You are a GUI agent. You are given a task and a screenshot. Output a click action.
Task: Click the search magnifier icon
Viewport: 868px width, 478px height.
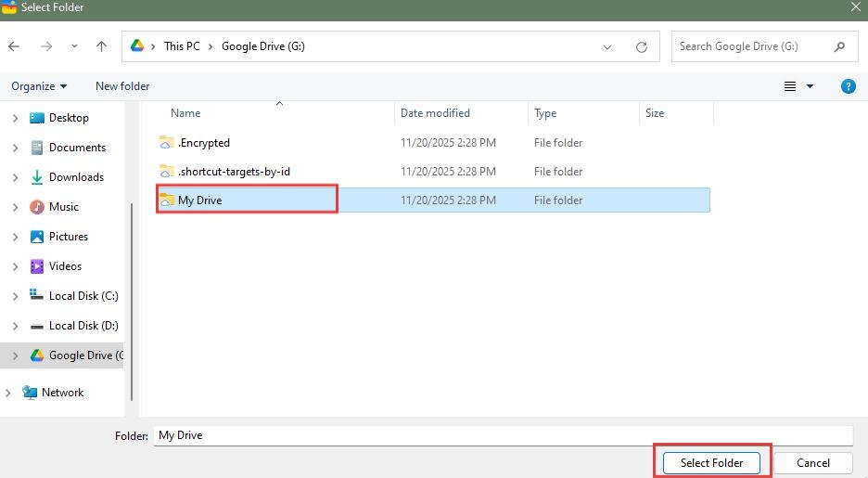pos(840,46)
